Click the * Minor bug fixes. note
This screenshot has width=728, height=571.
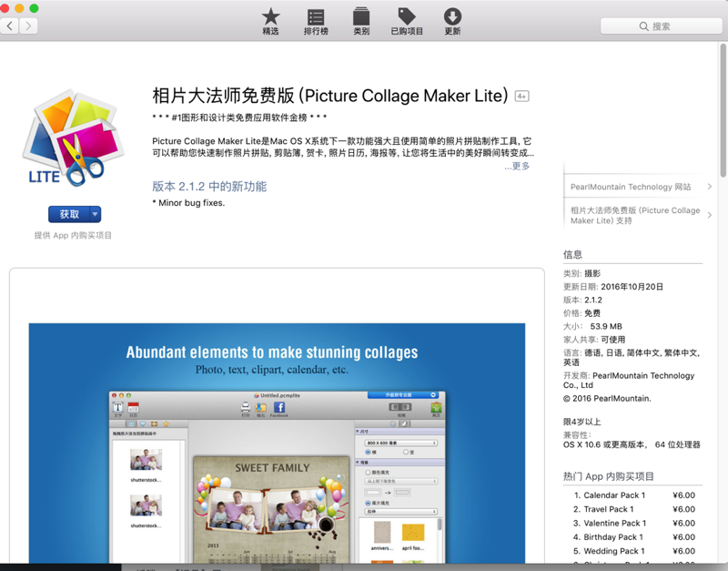click(188, 203)
